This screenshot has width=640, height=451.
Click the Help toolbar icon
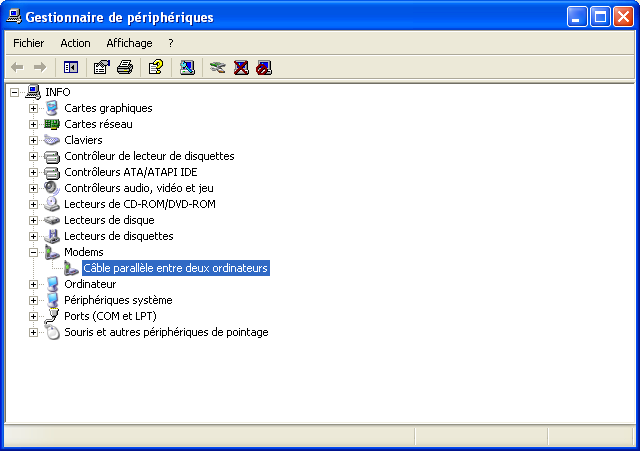point(156,67)
